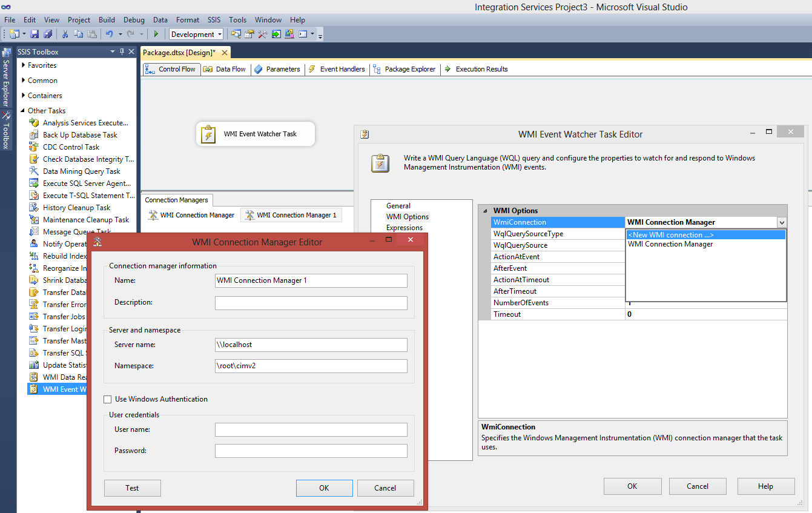Pin the SSIS Toolbox panel

click(122, 52)
